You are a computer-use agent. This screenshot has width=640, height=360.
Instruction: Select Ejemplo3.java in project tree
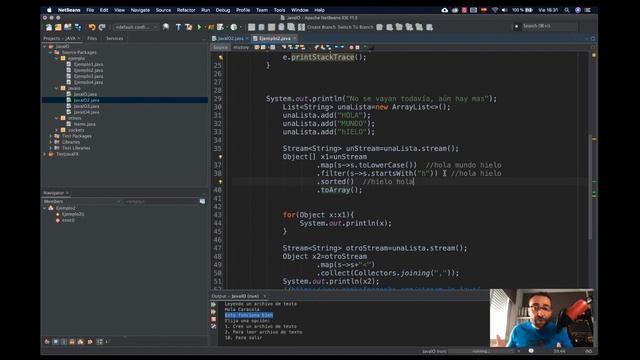point(89,76)
